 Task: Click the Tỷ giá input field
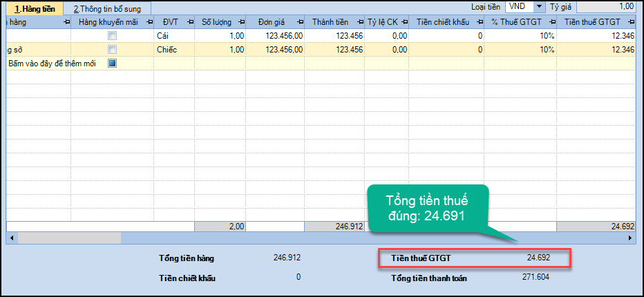coord(606,6)
